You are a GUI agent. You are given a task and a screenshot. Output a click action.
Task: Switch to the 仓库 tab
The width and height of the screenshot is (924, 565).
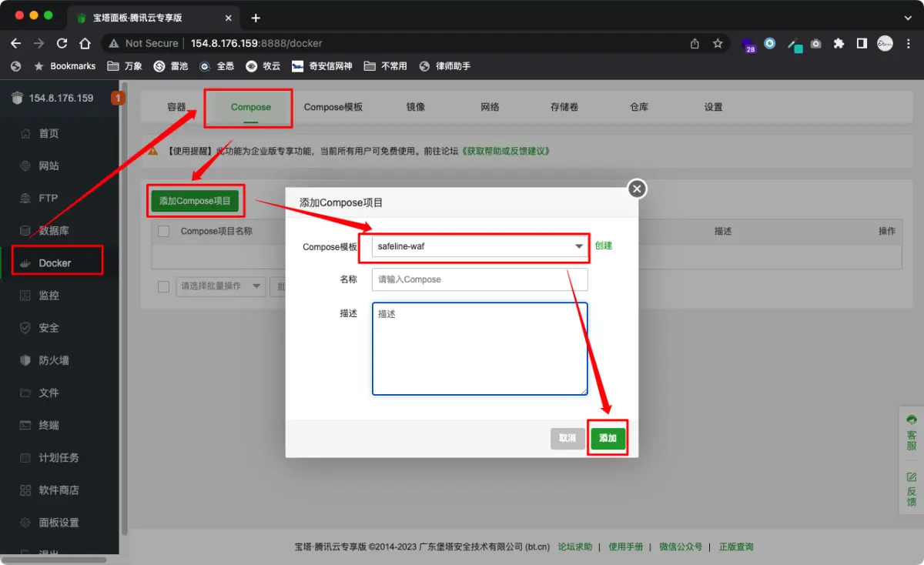[639, 107]
